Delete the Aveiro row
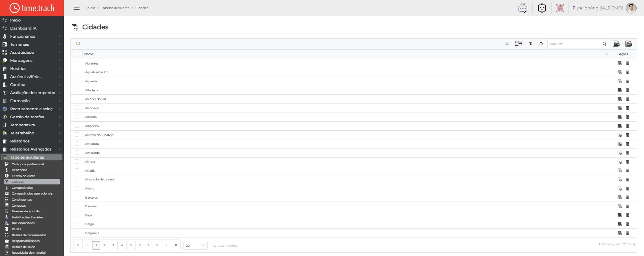Viewport: 644px width, 256px height. tap(628, 188)
